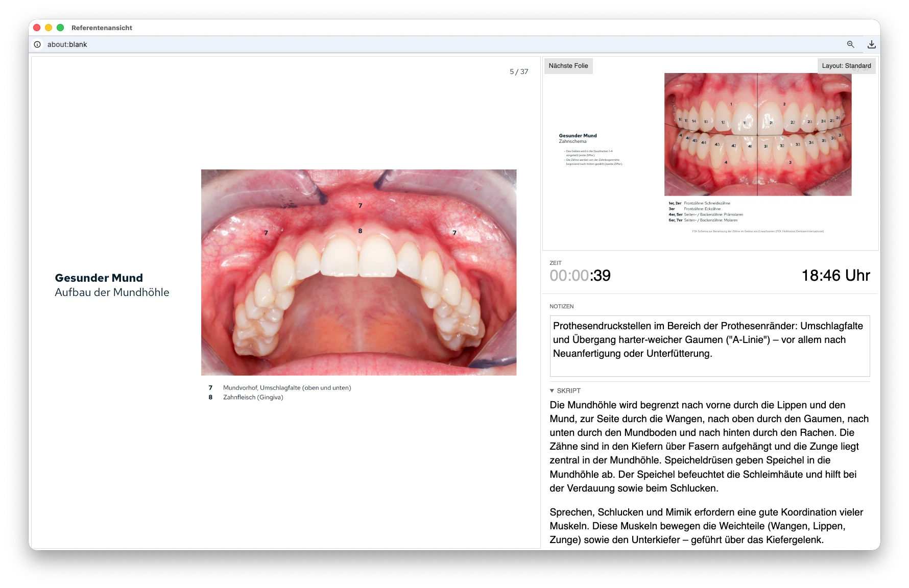The height and width of the screenshot is (588, 909).
Task: Click script paragraph starting with Die Mundhöhle
Action: tap(709, 446)
